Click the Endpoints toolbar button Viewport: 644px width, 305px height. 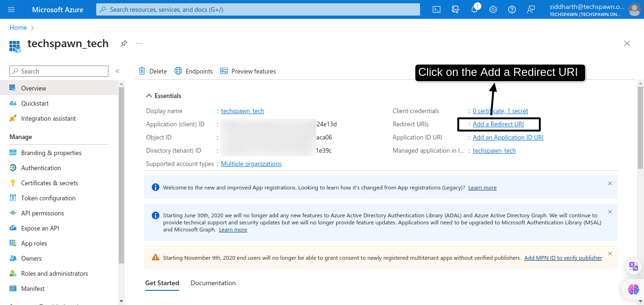194,71
